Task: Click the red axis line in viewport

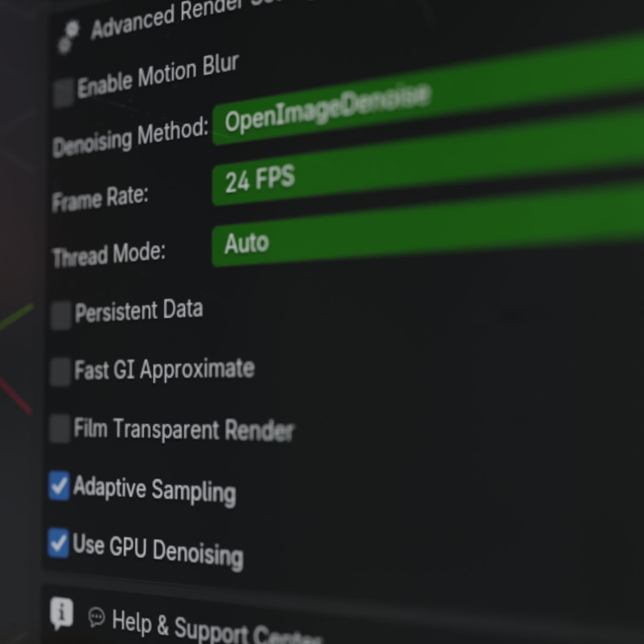Action: 16,395
